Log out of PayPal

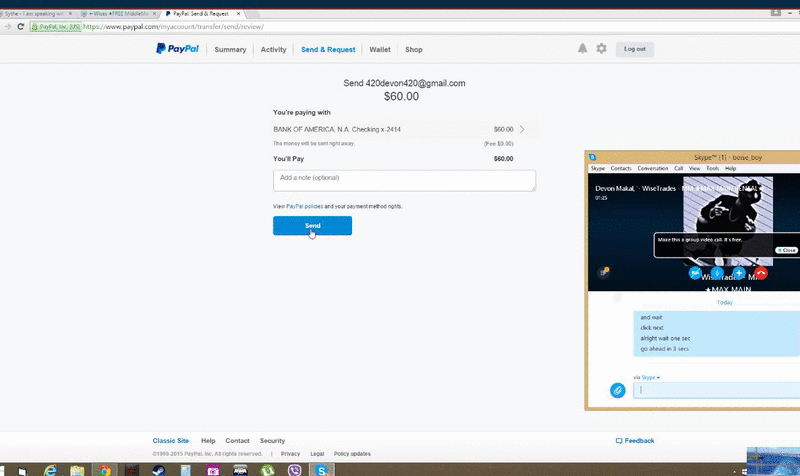(634, 49)
